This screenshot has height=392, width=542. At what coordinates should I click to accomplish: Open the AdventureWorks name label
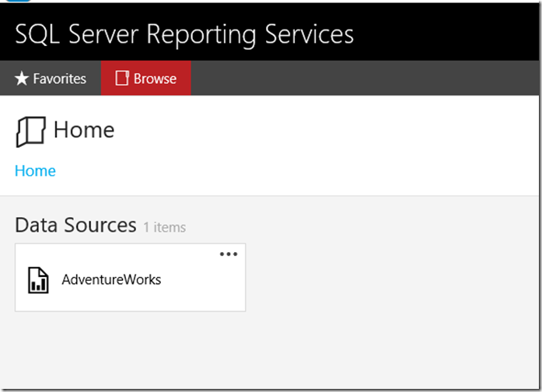click(111, 280)
